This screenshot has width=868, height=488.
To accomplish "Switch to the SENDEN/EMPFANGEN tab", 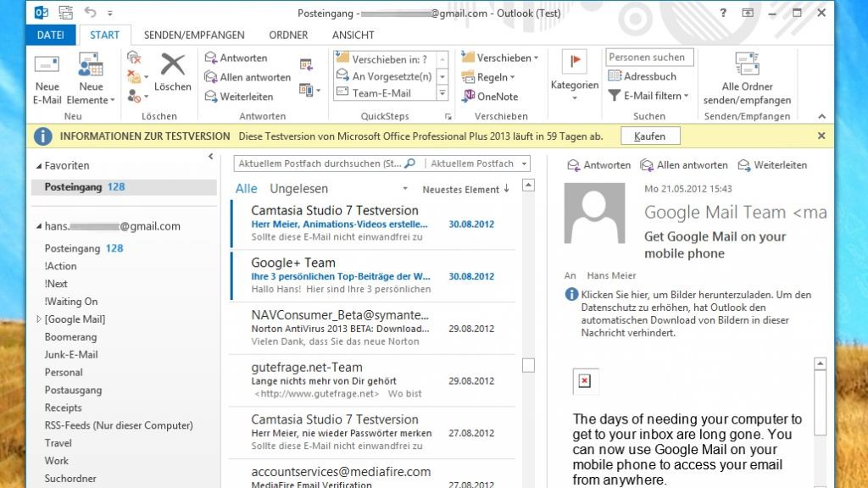I will [194, 35].
